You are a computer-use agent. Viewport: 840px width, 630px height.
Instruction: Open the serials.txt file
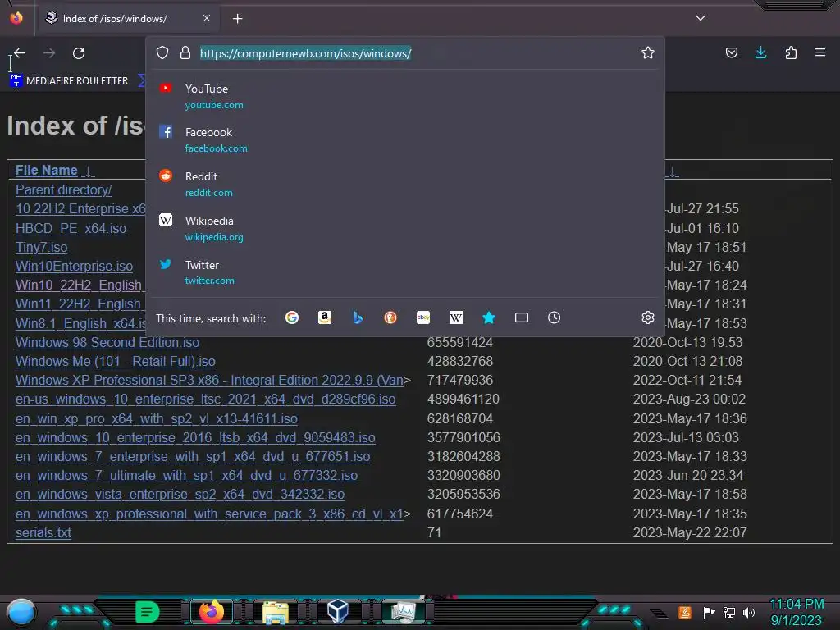coord(43,532)
